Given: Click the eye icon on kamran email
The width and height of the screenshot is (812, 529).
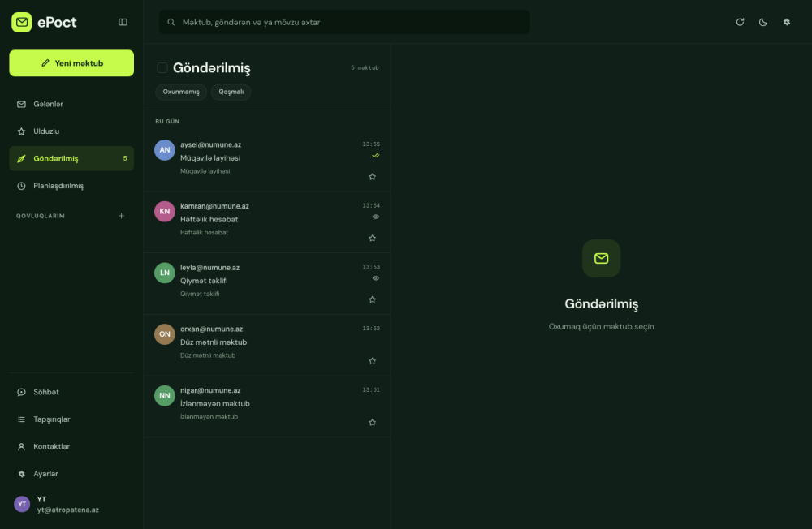Looking at the screenshot, I should (x=376, y=217).
